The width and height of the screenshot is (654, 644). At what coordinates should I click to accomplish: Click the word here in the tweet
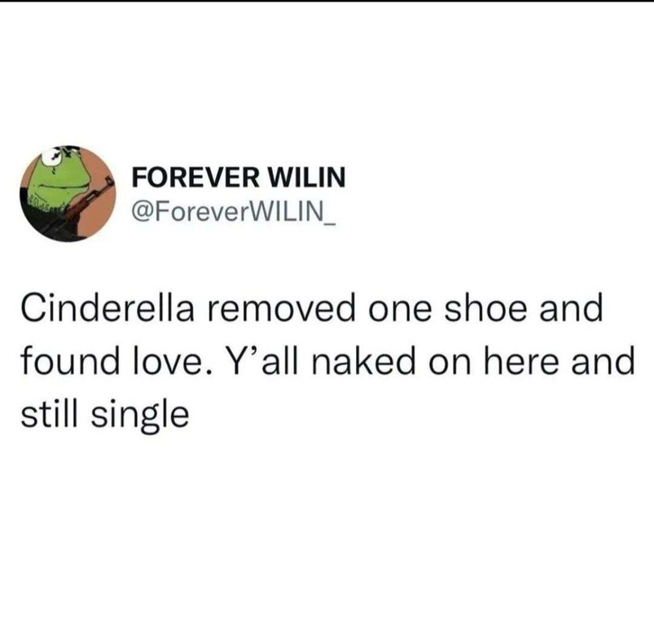[520, 361]
